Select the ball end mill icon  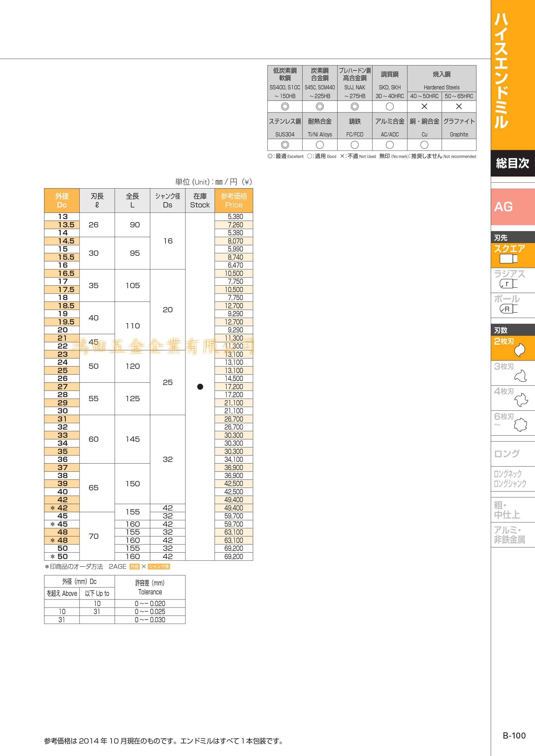508,309
